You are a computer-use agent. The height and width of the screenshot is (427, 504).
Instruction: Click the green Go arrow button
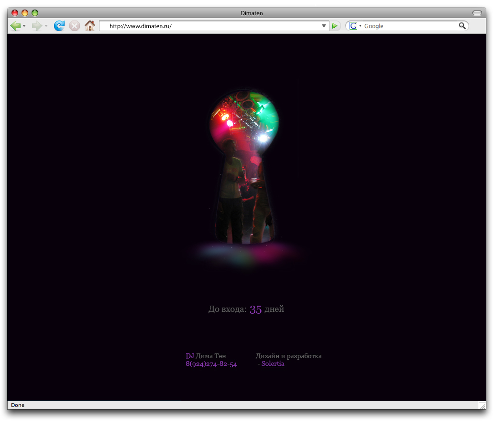pos(335,26)
